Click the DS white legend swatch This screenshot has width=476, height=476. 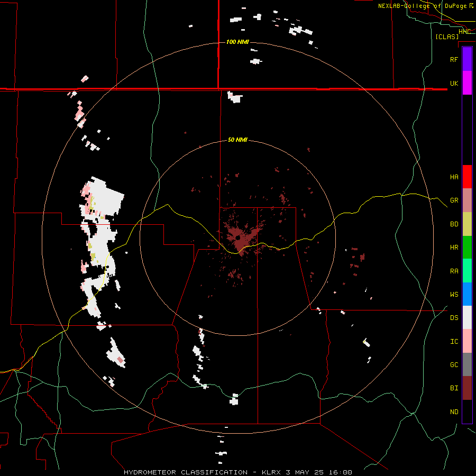467,317
